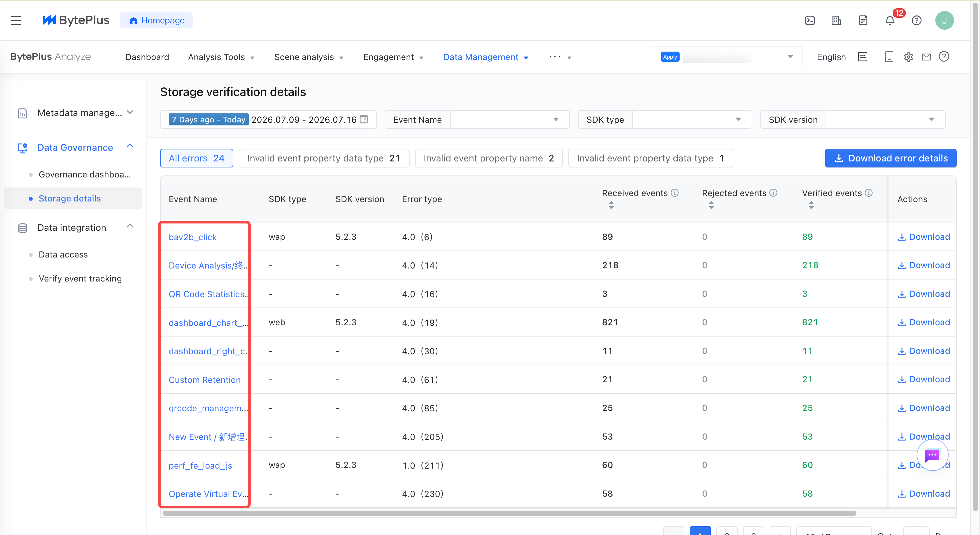Click the settings gear icon in Analyze bar

pyautogui.click(x=908, y=57)
